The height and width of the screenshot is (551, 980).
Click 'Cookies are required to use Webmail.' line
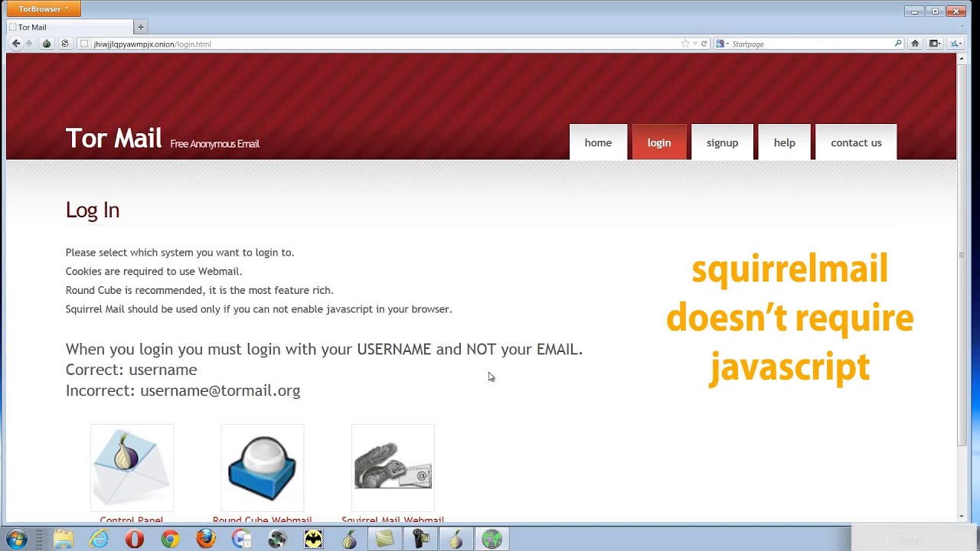point(154,272)
